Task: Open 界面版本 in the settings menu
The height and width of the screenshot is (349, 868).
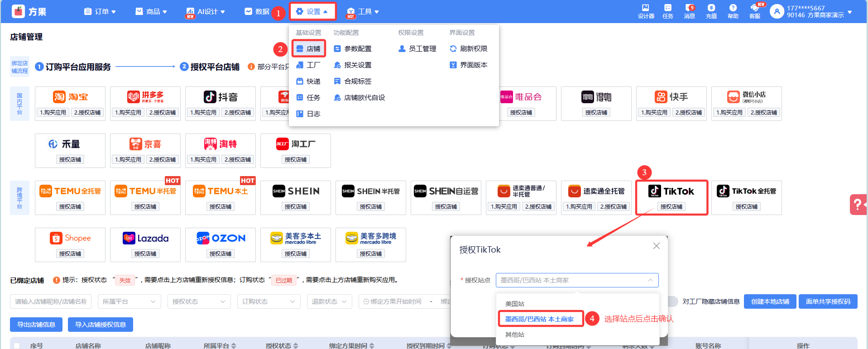Action: [x=469, y=65]
